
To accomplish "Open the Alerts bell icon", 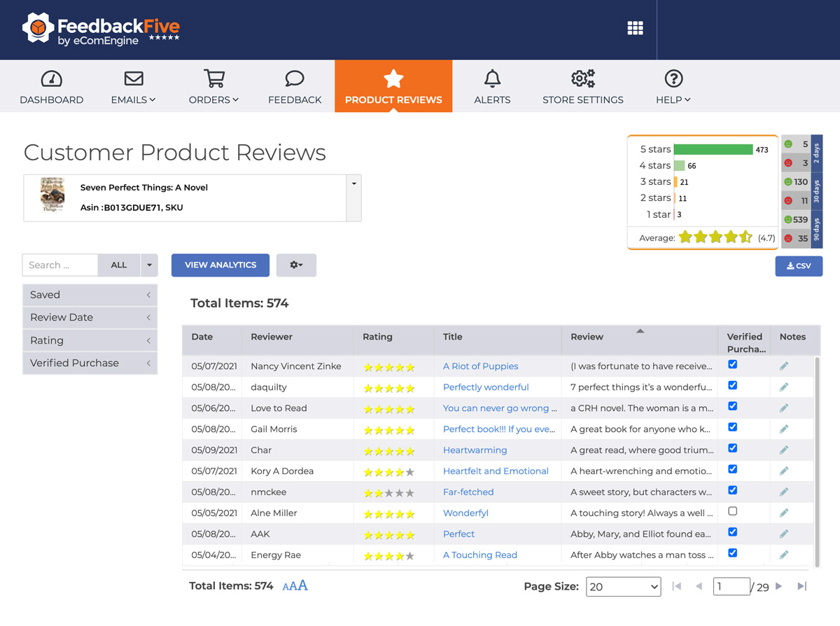I will 492,79.
